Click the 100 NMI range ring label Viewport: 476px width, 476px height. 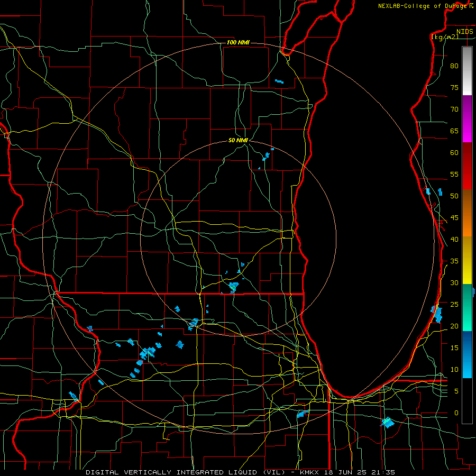[x=238, y=42]
